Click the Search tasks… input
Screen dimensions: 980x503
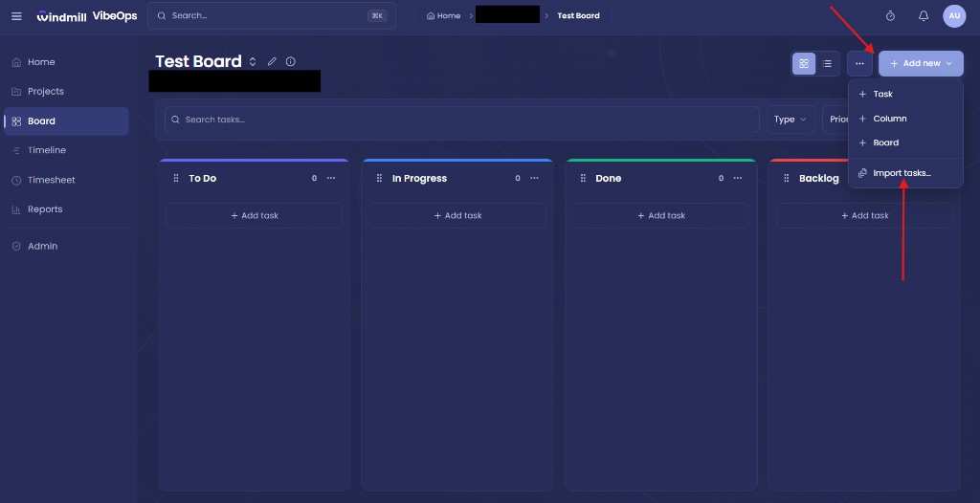pyautogui.click(x=462, y=120)
